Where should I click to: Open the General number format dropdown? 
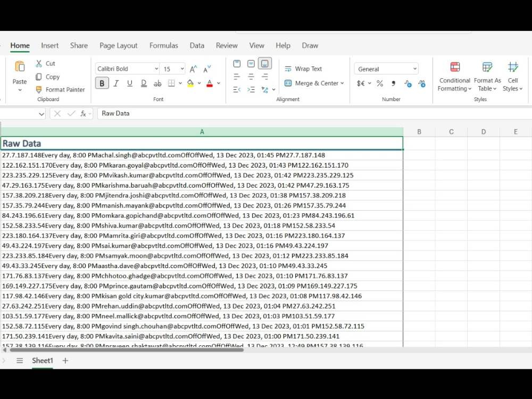pyautogui.click(x=386, y=69)
